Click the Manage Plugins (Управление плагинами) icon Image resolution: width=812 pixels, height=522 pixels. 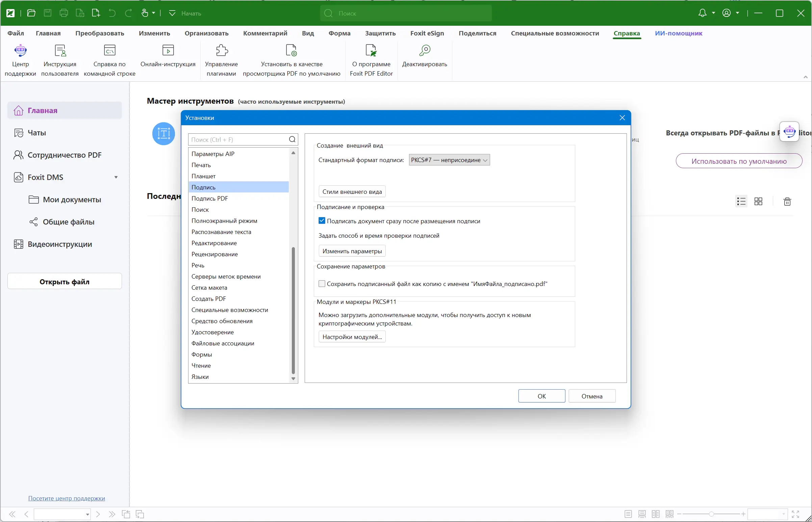pos(222,51)
